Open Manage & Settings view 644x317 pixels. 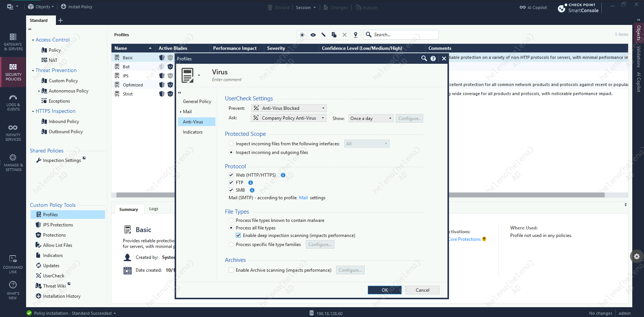tap(13, 162)
